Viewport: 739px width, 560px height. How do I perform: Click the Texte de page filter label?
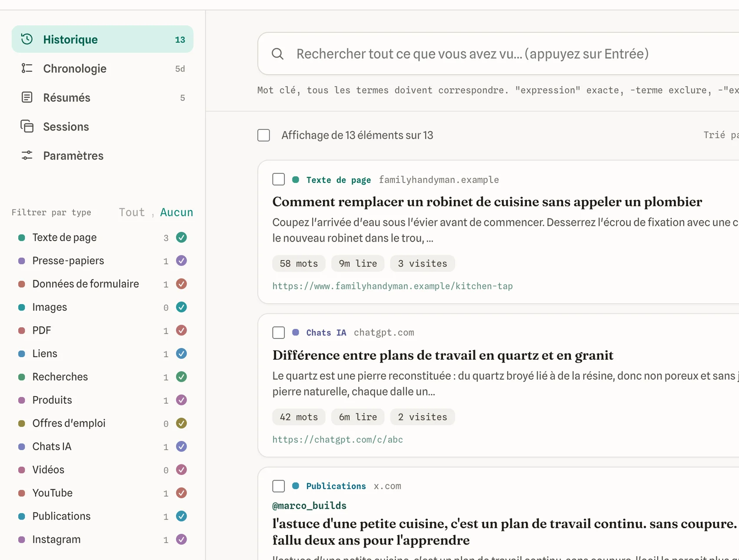pos(64,237)
